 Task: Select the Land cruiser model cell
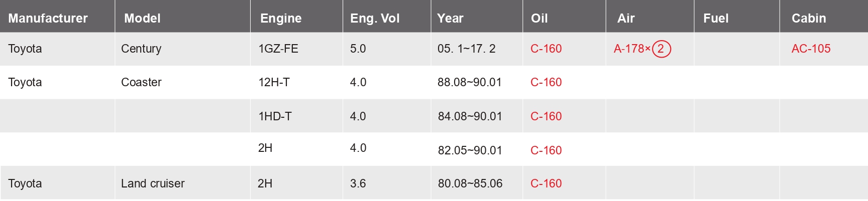pyautogui.click(x=183, y=183)
